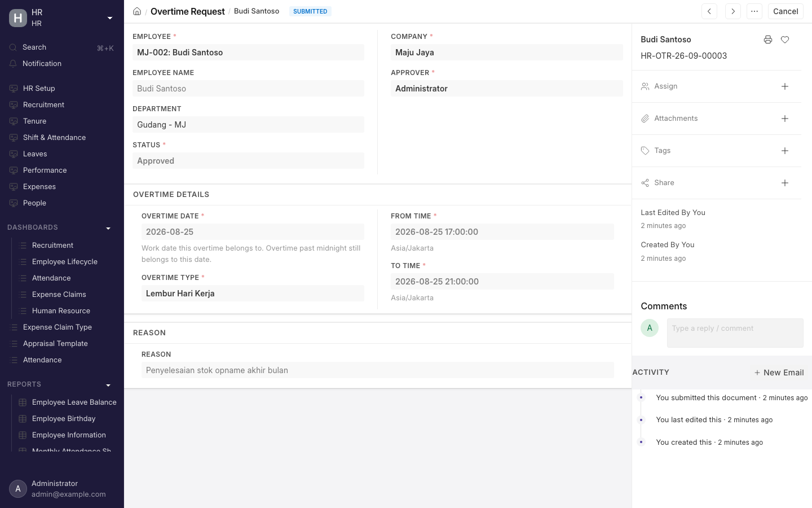Print this overtime request
Screen dimensions: 812x508
(768, 40)
